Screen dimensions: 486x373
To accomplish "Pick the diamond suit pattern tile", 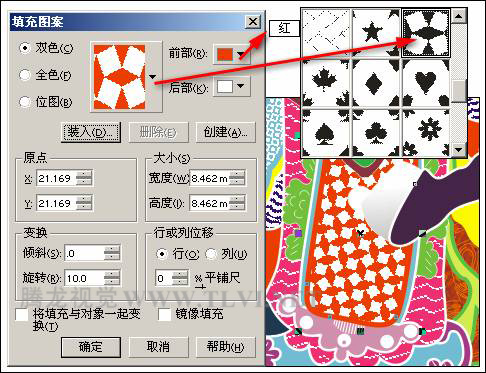I will click(x=376, y=83).
